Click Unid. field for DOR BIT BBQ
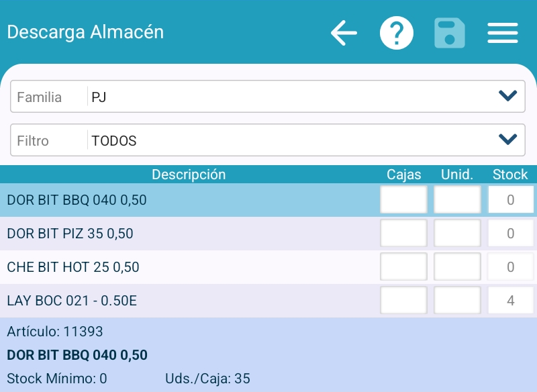This screenshot has width=537, height=392. (457, 200)
